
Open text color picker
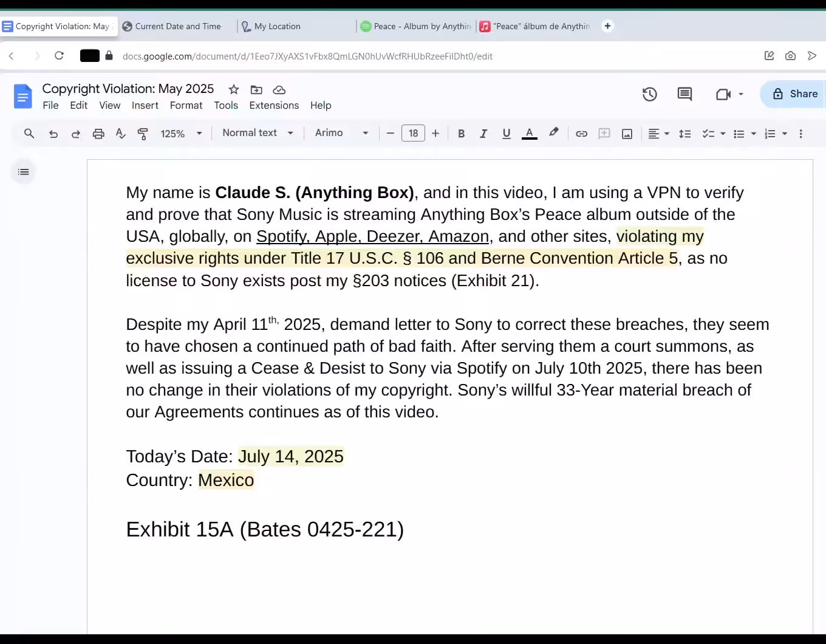530,134
